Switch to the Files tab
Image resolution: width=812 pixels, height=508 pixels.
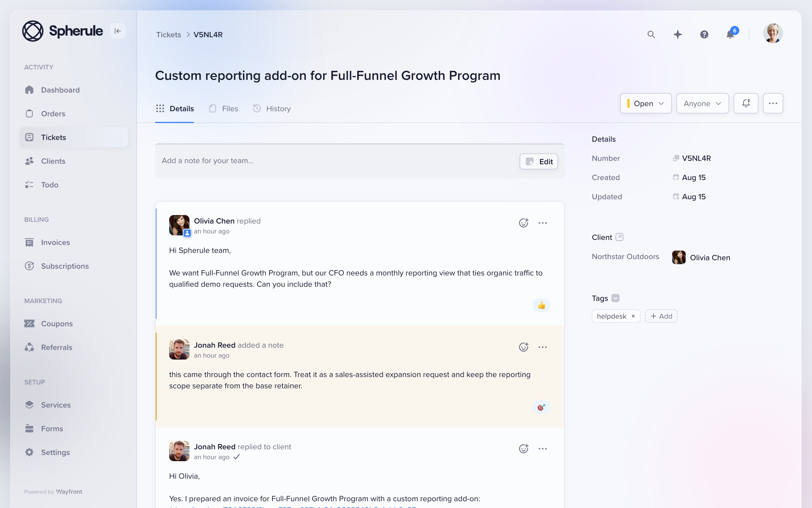pos(224,109)
